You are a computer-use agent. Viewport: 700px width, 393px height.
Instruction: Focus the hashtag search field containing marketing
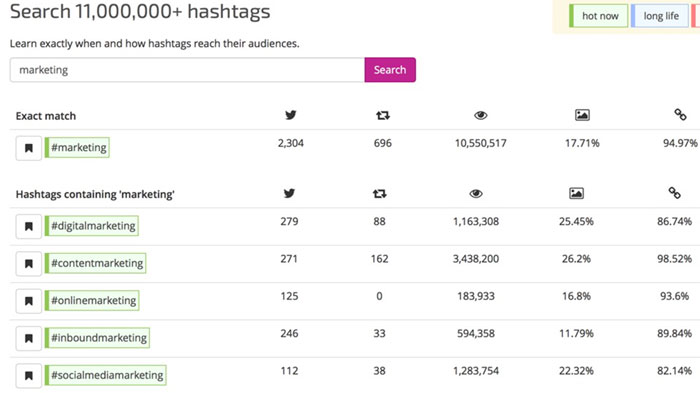pyautogui.click(x=187, y=70)
